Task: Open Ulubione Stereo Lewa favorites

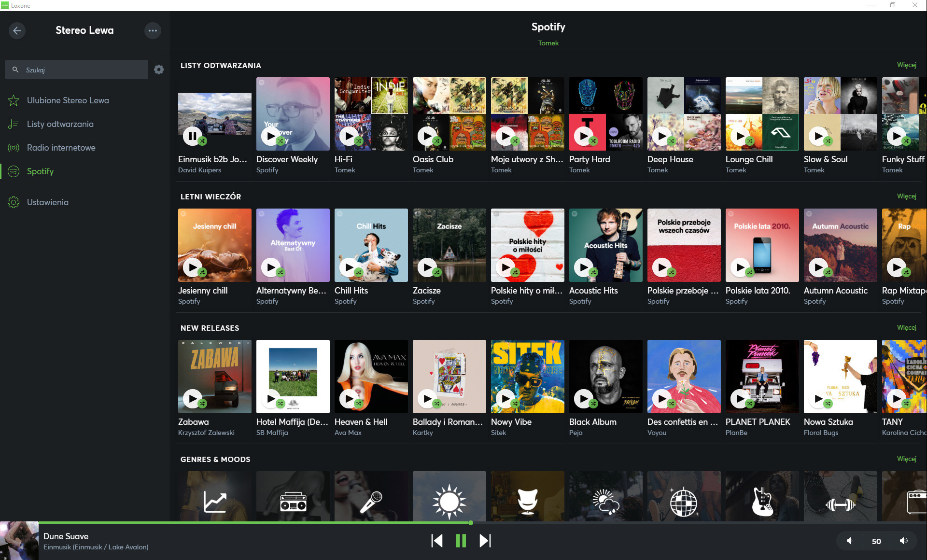Action: 68,100
